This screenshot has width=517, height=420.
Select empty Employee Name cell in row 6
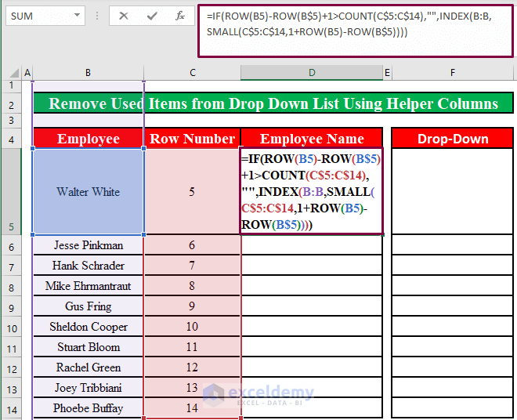coord(312,244)
